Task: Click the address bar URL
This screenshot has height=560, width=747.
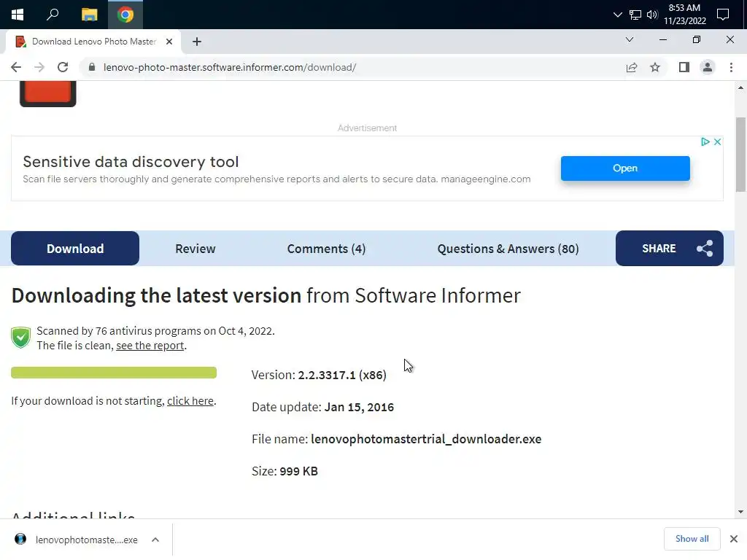Action: [230, 67]
